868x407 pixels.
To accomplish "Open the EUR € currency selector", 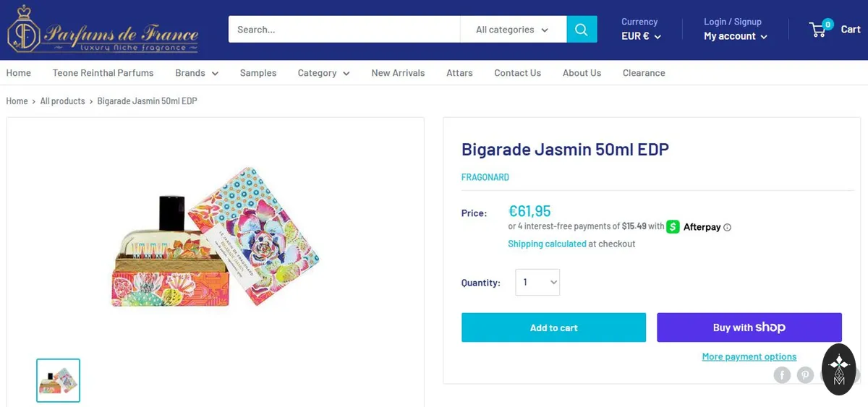I will [x=641, y=36].
